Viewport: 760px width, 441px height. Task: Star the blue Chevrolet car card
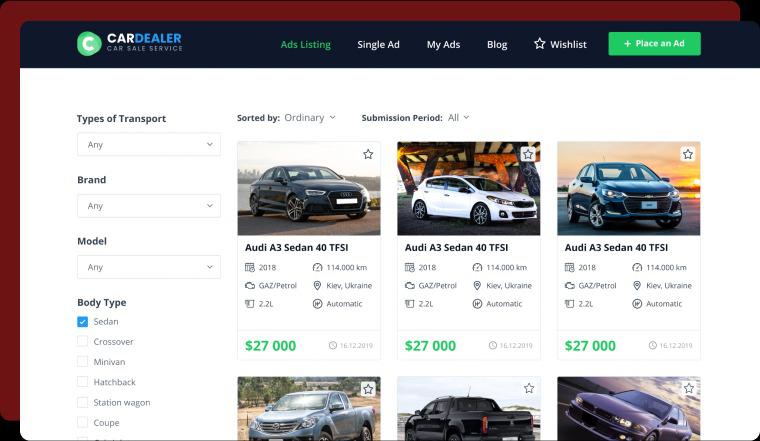[x=688, y=154]
